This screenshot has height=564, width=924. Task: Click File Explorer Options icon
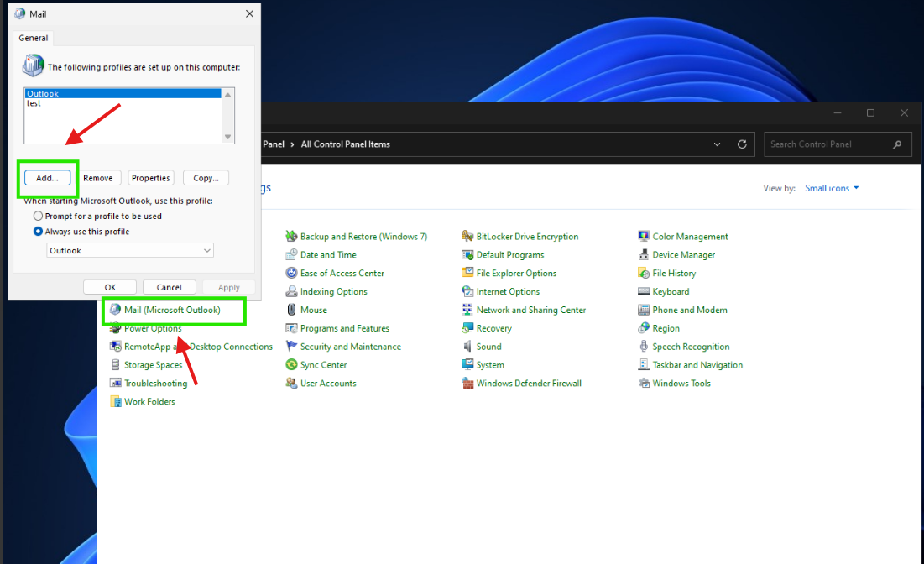(x=467, y=273)
